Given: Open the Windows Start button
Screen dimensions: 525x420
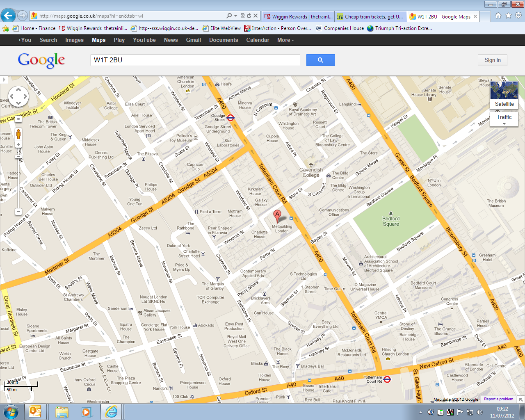Looking at the screenshot, I should pyautogui.click(x=11, y=411).
